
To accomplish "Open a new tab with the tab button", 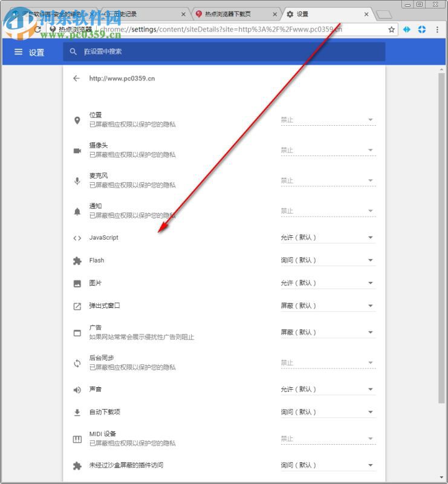I will coord(384,14).
